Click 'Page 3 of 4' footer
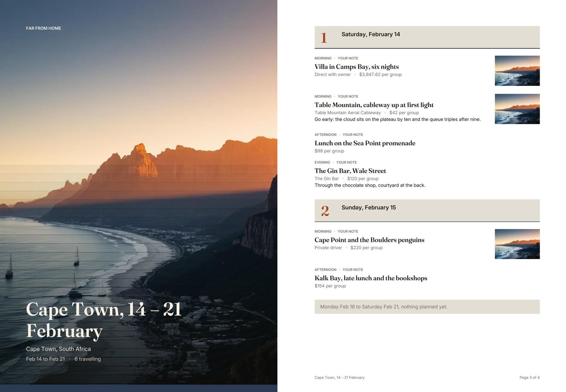 click(x=529, y=377)
